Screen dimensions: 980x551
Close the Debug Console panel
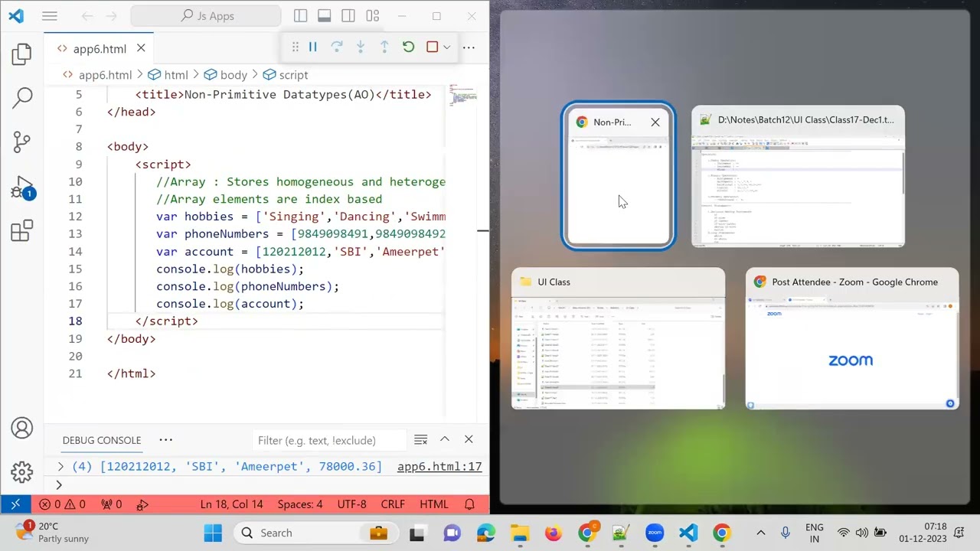(x=469, y=439)
